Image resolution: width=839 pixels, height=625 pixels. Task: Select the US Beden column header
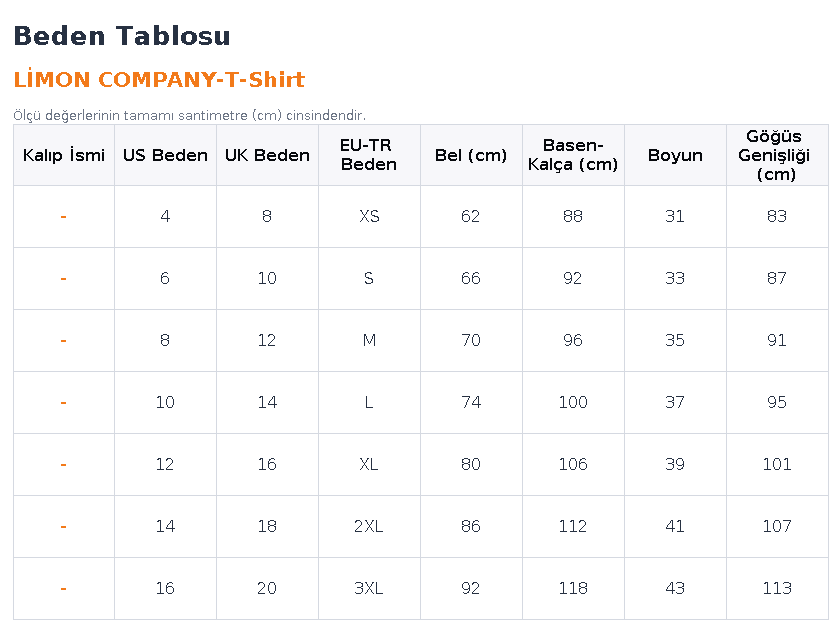click(x=165, y=155)
